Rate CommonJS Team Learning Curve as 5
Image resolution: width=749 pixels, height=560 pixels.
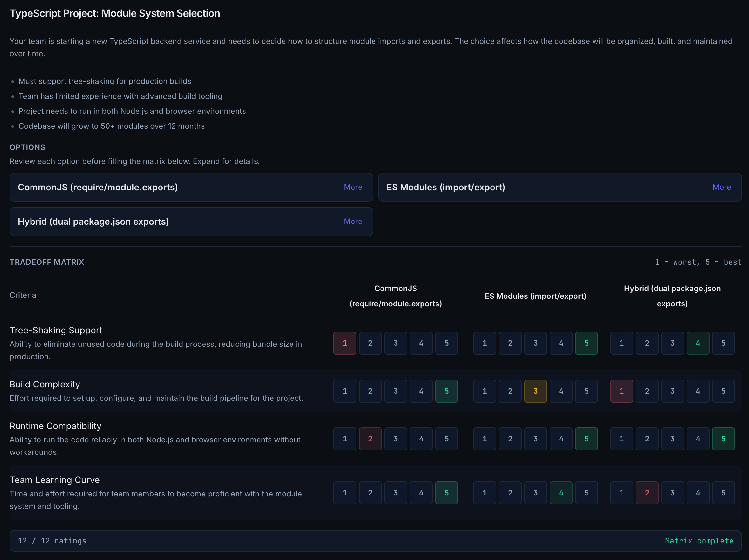[447, 493]
